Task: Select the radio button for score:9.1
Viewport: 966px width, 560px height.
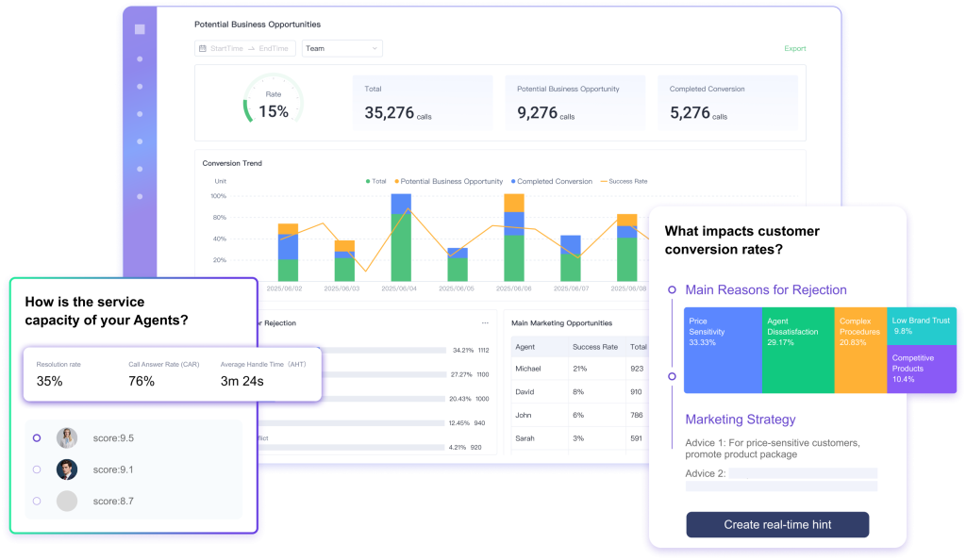Action: [37, 469]
